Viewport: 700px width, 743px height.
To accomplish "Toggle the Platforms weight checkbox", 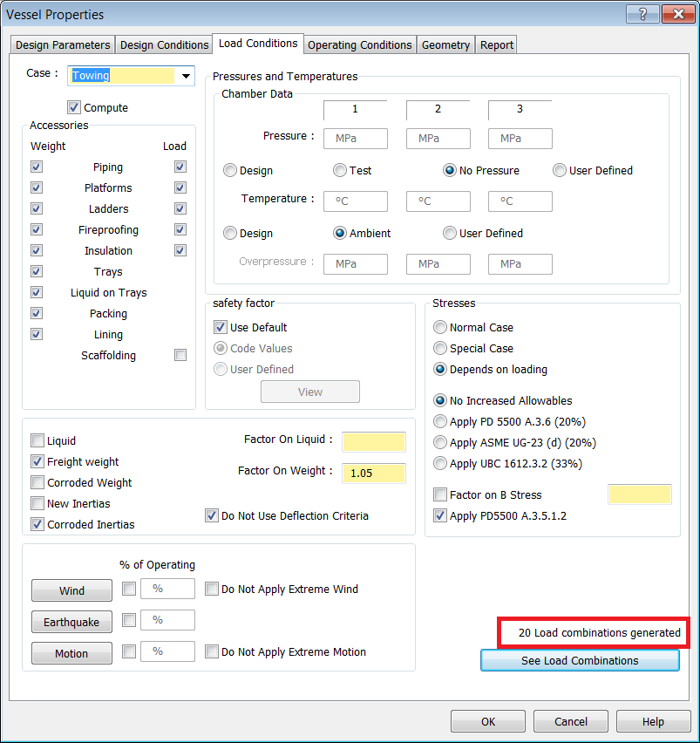I will click(x=37, y=187).
